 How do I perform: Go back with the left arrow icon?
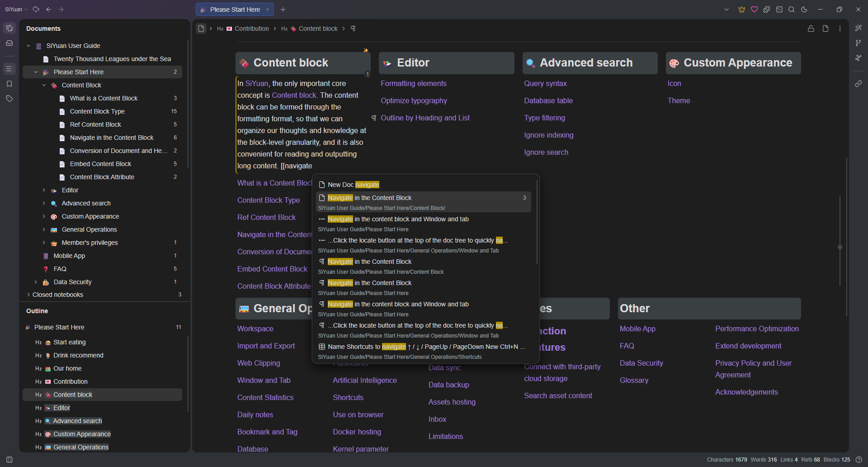pos(49,10)
